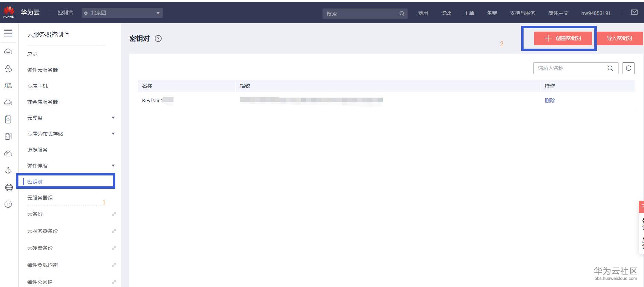Select 专属主机 in the sidebar
The height and width of the screenshot is (287, 644).
pos(37,86)
